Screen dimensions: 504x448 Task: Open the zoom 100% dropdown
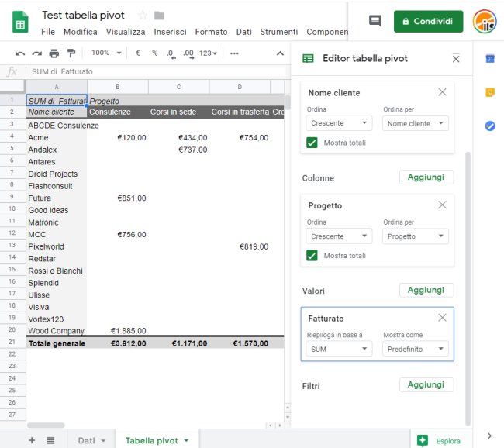pyautogui.click(x=106, y=53)
